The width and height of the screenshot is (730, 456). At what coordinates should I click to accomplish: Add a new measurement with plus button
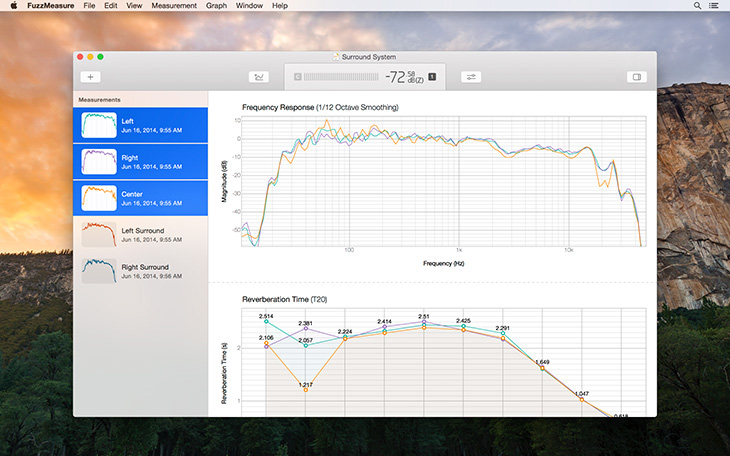coord(90,77)
